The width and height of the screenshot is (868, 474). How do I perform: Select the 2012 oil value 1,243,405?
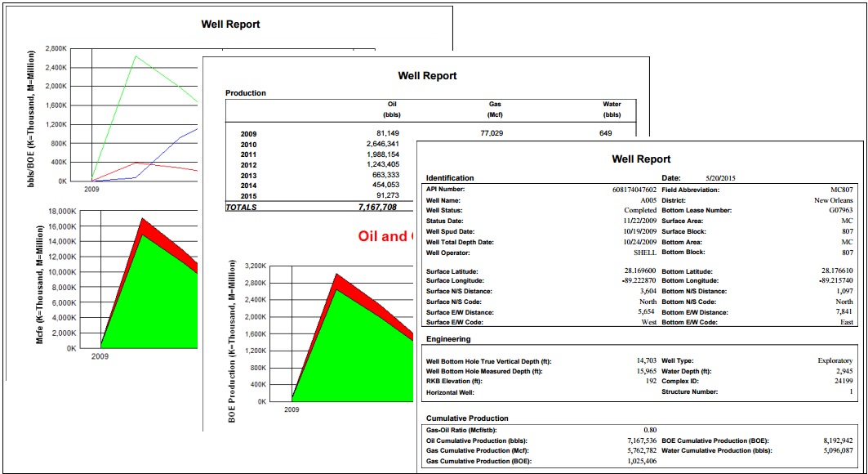click(x=382, y=164)
